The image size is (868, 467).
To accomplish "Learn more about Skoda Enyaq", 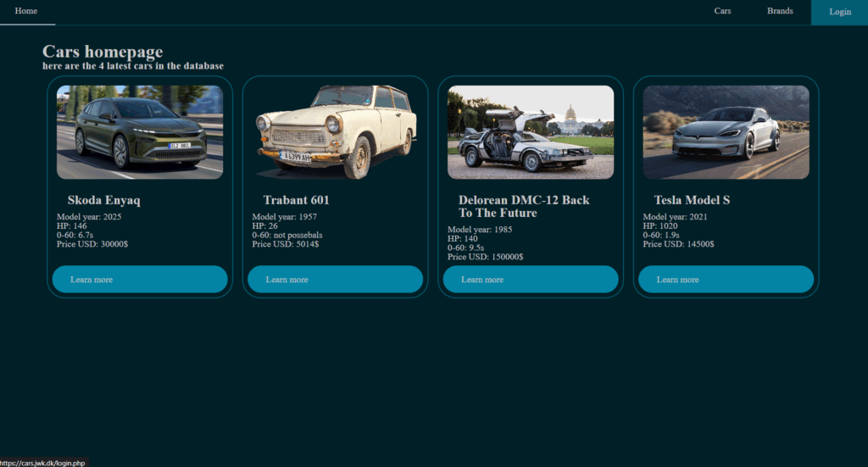I will [140, 280].
